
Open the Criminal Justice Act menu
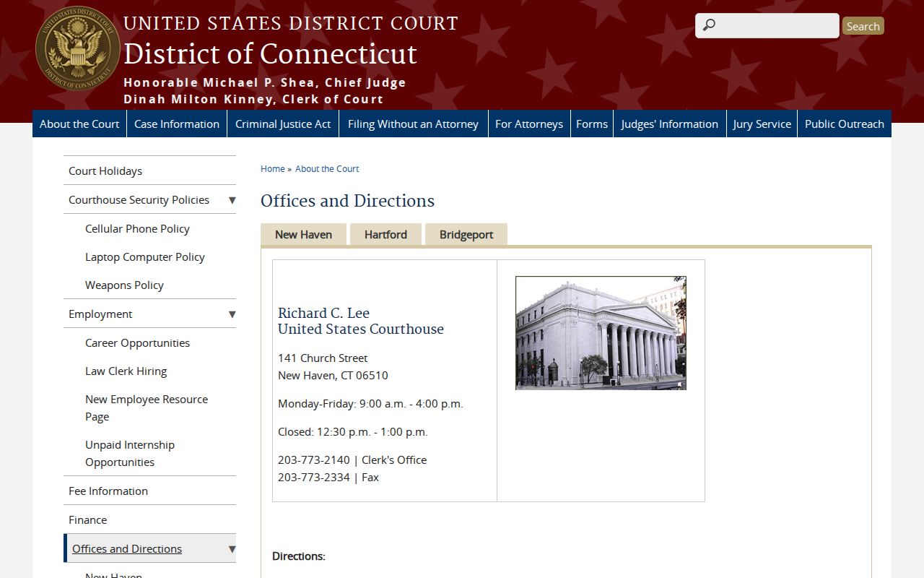tap(283, 124)
